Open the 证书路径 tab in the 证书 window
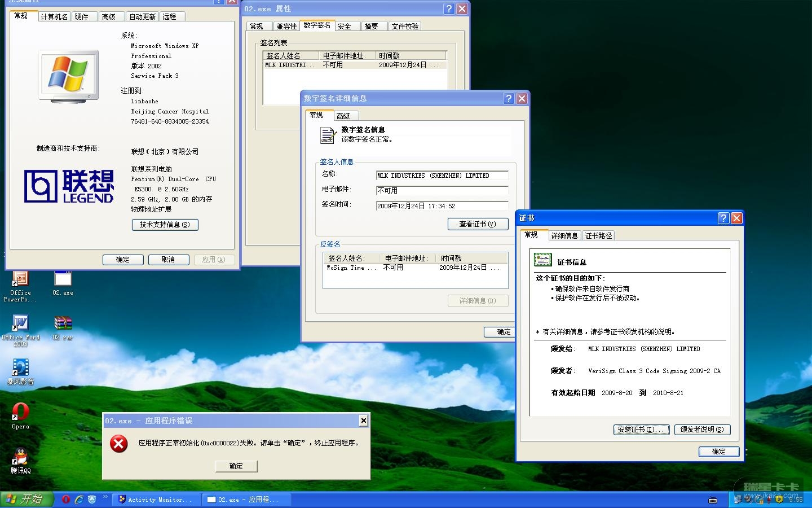This screenshot has width=812, height=508. 598,235
